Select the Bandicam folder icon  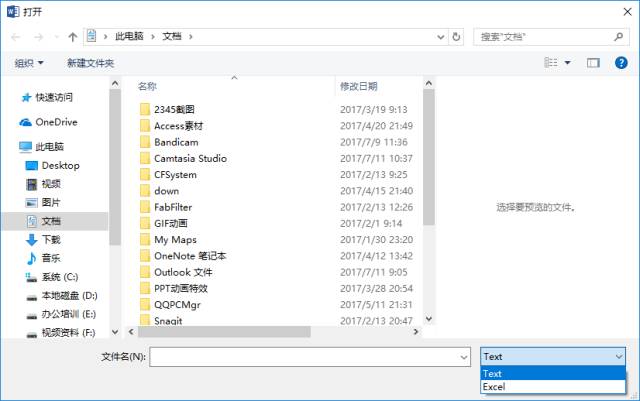tap(145, 142)
